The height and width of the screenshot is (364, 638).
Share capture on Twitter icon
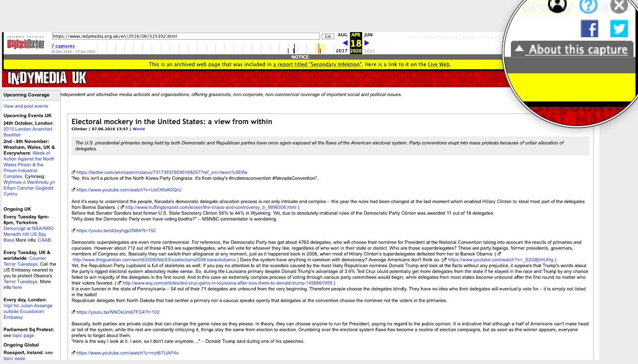pos(619,29)
